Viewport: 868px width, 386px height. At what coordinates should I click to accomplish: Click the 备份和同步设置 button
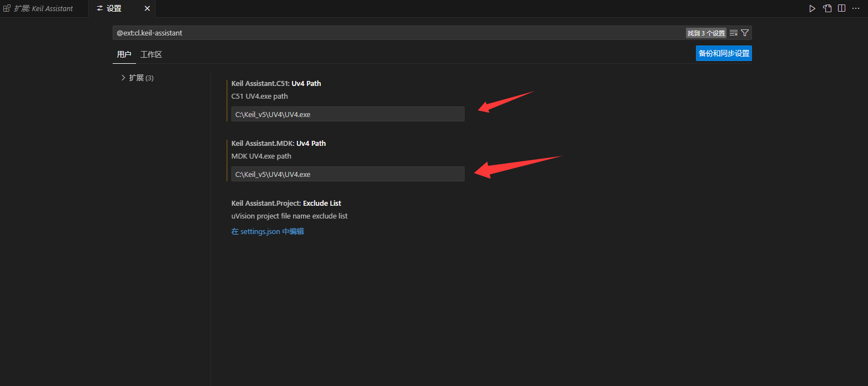[724, 53]
